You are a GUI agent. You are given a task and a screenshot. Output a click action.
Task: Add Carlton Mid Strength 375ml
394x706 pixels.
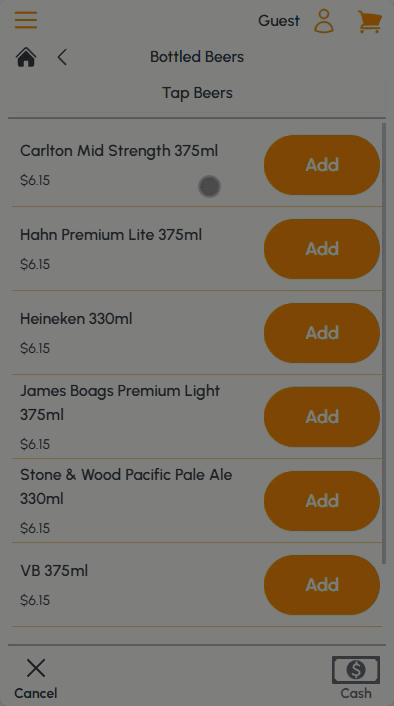322,165
